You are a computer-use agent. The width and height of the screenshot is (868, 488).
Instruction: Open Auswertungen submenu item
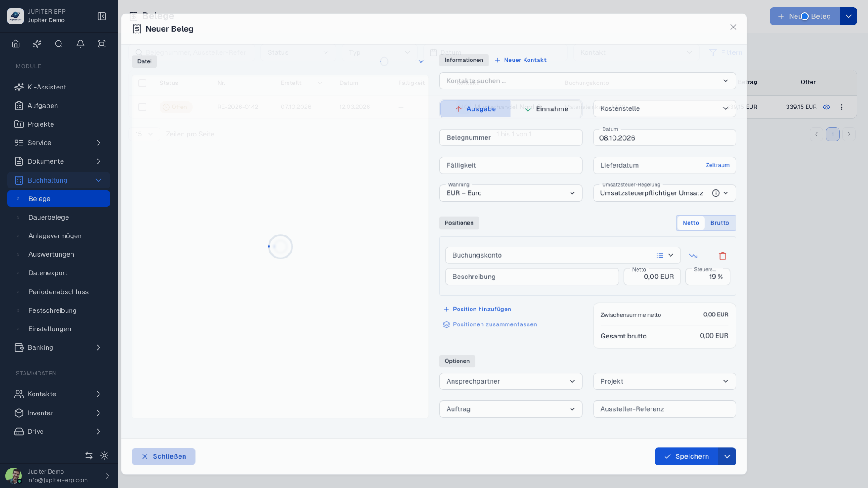click(x=59, y=254)
